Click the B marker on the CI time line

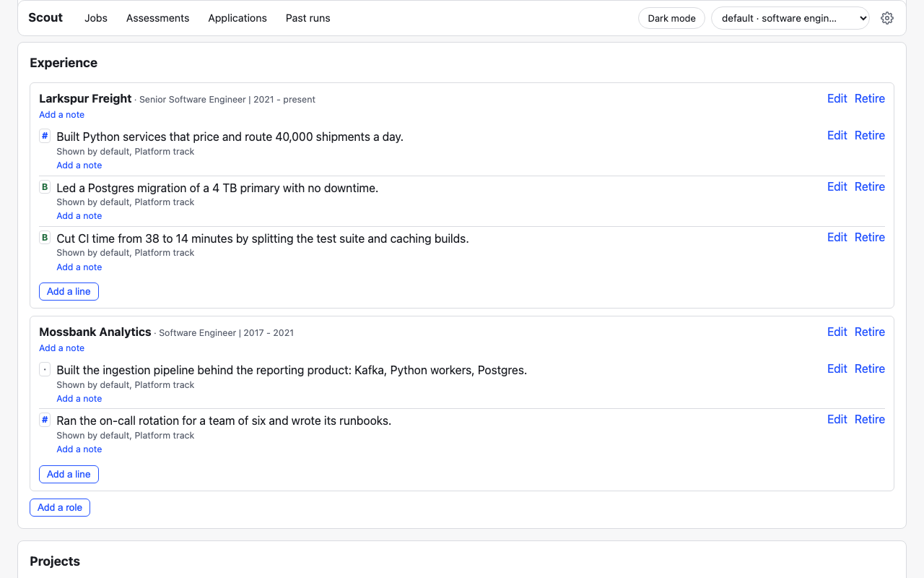coord(45,238)
